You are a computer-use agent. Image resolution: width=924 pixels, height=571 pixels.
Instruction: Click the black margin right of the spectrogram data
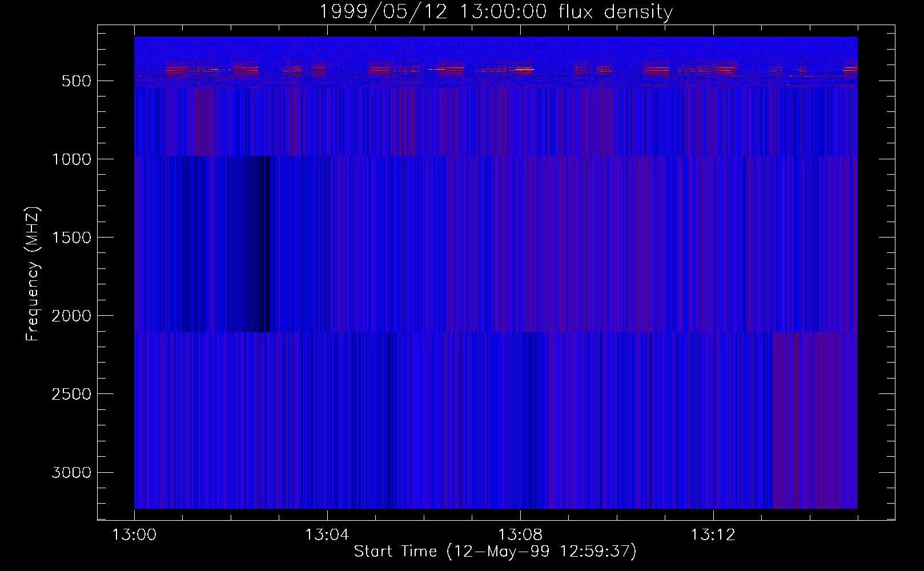[875, 273]
